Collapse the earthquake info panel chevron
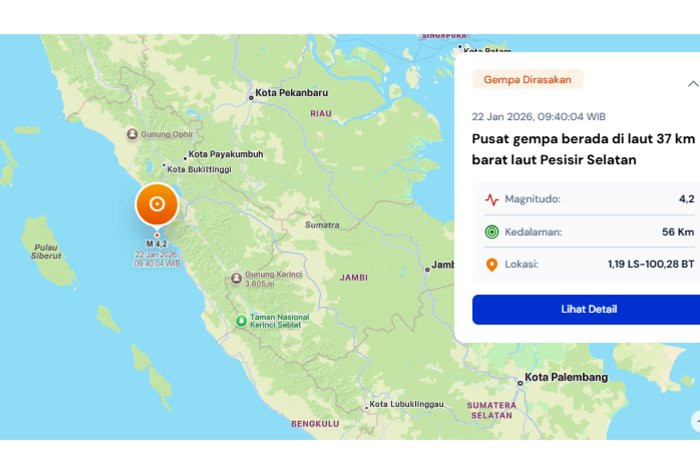The width and height of the screenshot is (700, 466). [693, 84]
